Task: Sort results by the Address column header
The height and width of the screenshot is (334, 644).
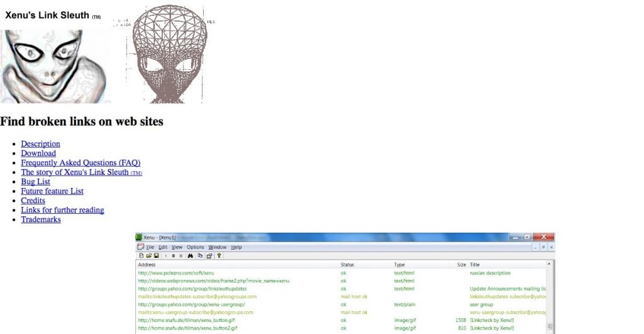Action: point(147,265)
